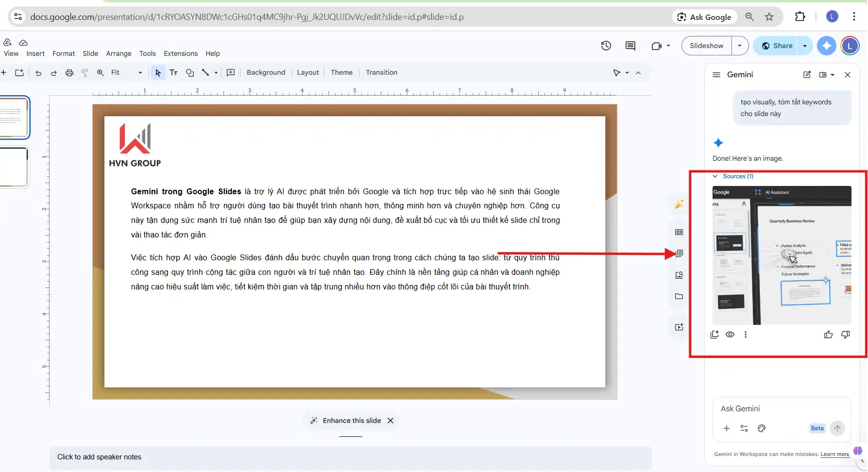Insert generated image into slide

[x=715, y=335]
